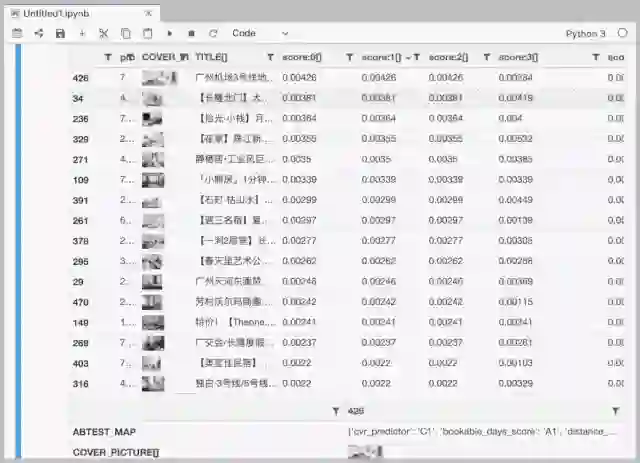
Task: Paste cell using clipboard icon
Action: [x=147, y=33]
